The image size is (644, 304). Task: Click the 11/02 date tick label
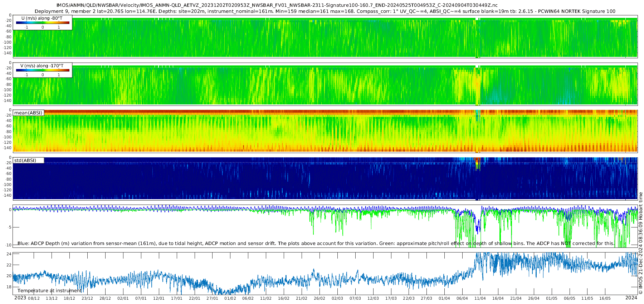(x=266, y=299)
